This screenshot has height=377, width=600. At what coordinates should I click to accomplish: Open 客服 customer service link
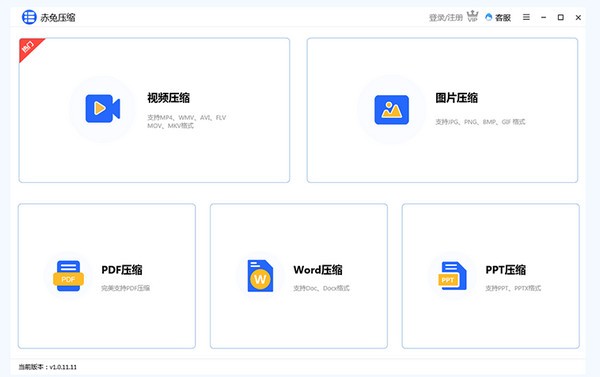(503, 18)
